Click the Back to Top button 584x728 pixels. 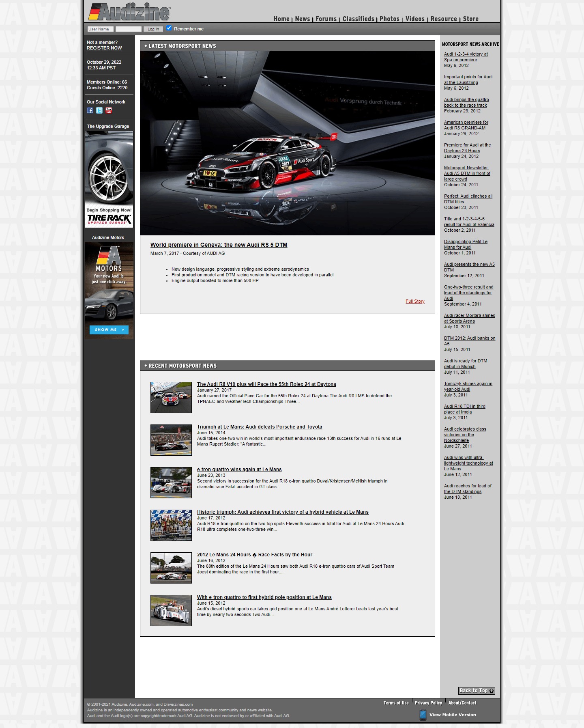click(477, 691)
